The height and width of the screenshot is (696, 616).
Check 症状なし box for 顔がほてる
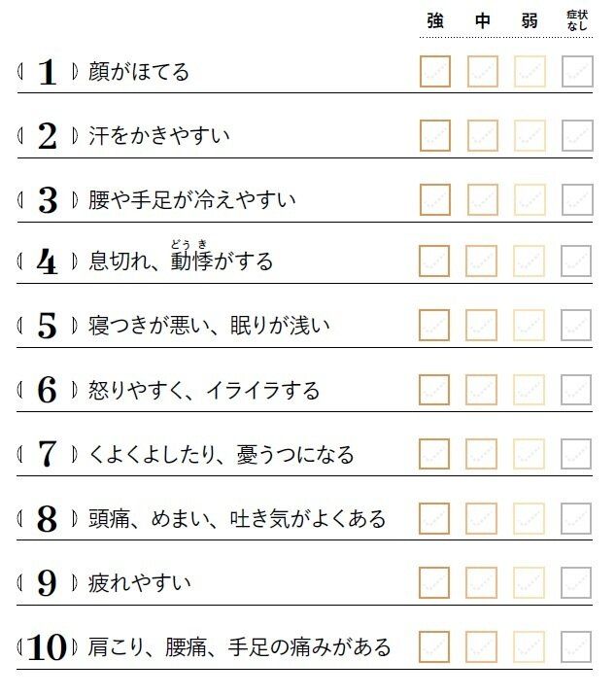(577, 72)
